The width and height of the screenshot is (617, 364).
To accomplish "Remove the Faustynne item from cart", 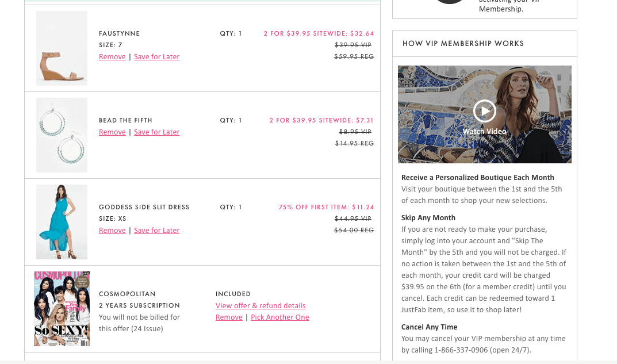I will point(112,56).
